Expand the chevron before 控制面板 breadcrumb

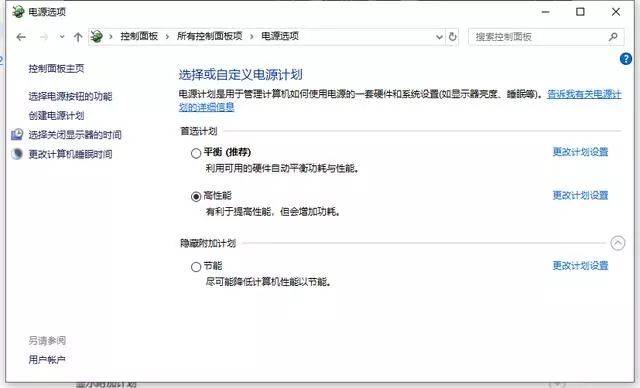tap(111, 37)
